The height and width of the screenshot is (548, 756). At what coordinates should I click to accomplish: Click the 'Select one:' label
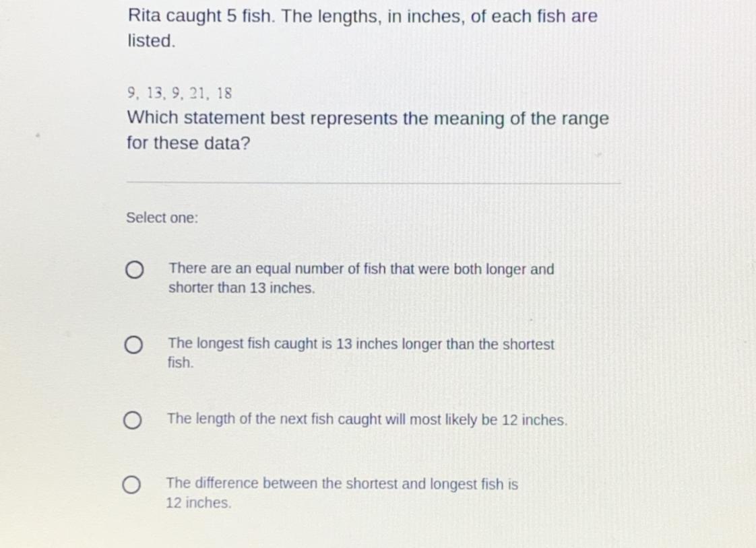[x=162, y=218]
